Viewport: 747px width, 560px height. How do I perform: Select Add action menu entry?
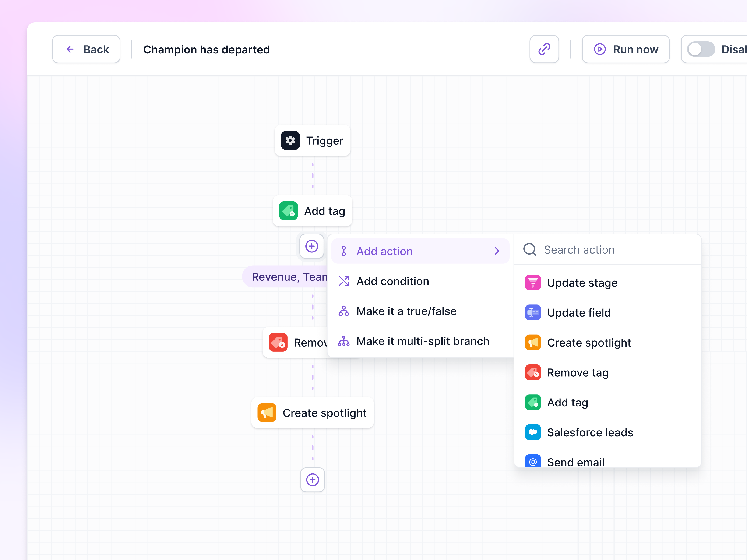[x=385, y=251]
